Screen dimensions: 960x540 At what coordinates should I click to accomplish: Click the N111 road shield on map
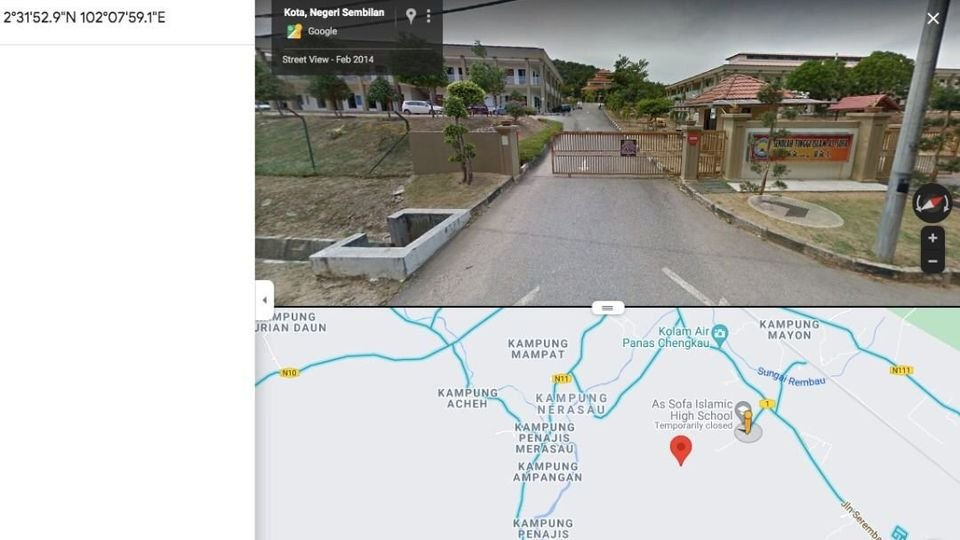click(901, 370)
